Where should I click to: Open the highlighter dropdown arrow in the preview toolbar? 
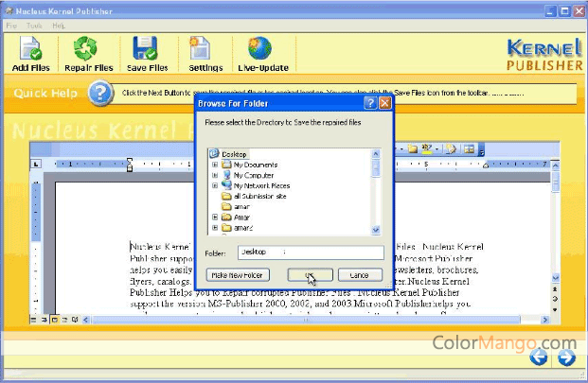437,149
